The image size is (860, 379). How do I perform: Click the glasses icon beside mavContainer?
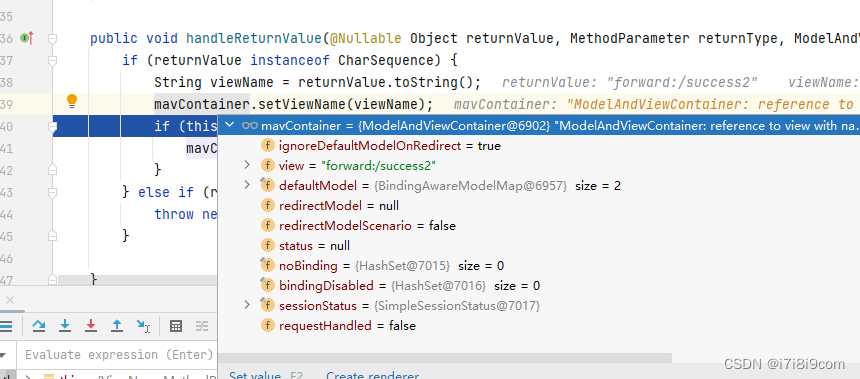[x=250, y=126]
